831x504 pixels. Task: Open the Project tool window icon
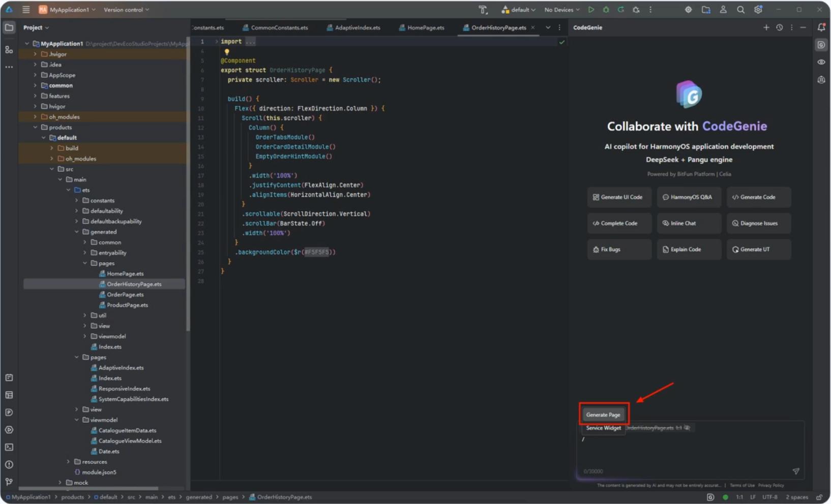coord(9,27)
